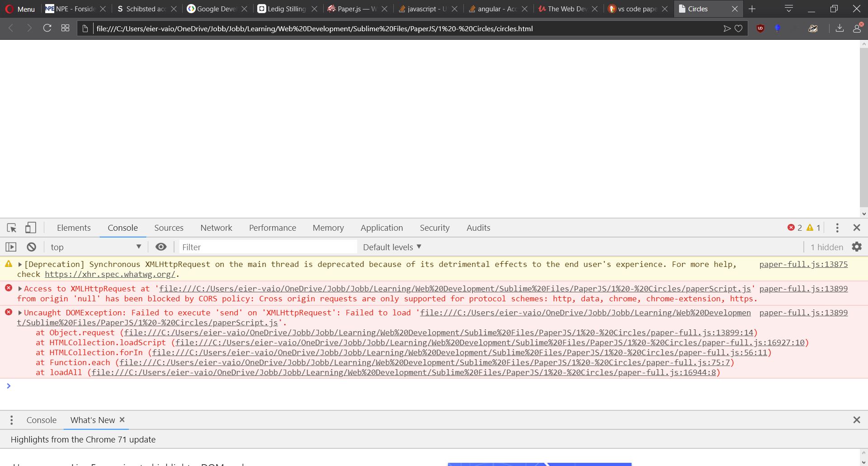This screenshot has height=466, width=868.
Task: Open the downloads icon in toolbar
Action: coord(840,29)
